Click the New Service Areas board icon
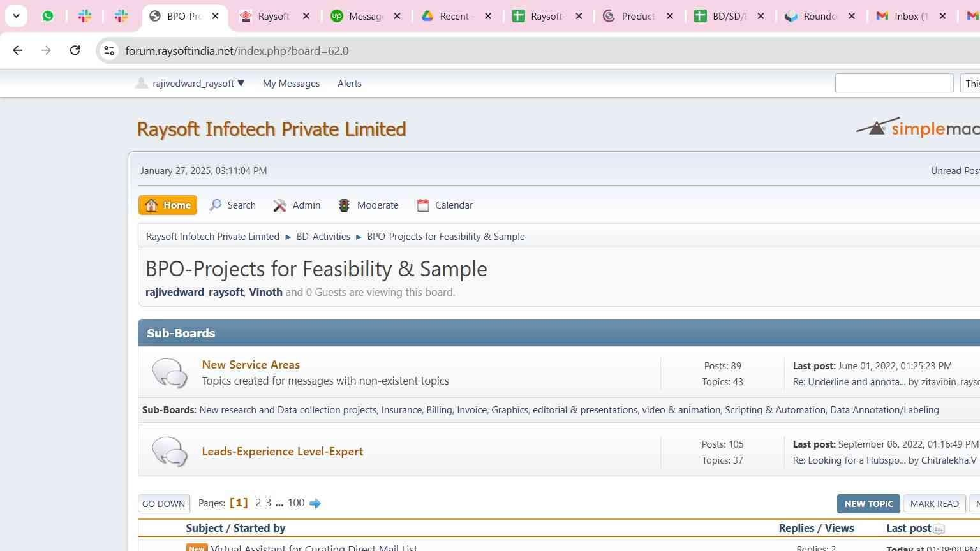The image size is (980, 551). pyautogui.click(x=170, y=373)
